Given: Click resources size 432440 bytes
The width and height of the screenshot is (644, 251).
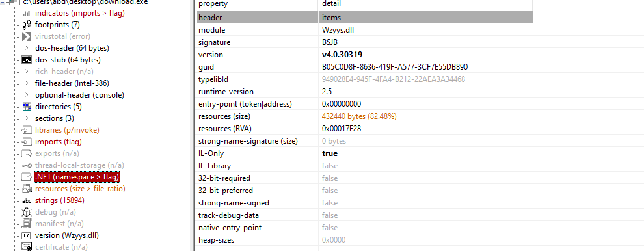Looking at the screenshot, I should click(x=359, y=116).
